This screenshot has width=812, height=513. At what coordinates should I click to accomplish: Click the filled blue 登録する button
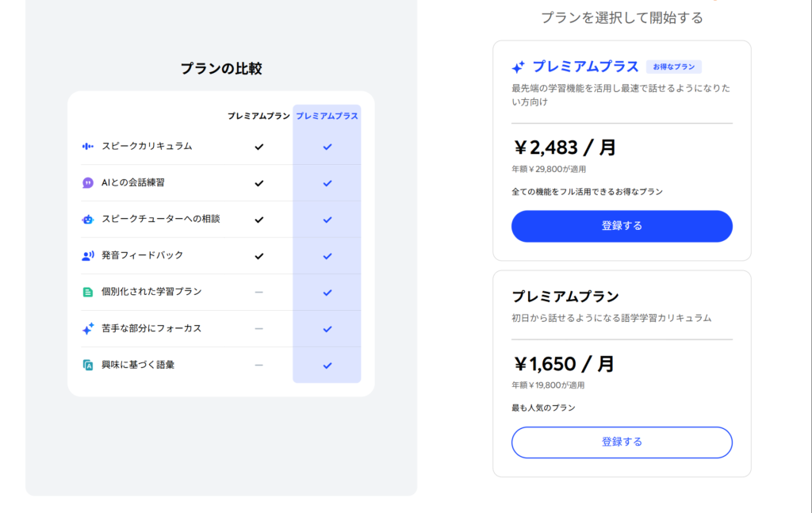coord(622,226)
